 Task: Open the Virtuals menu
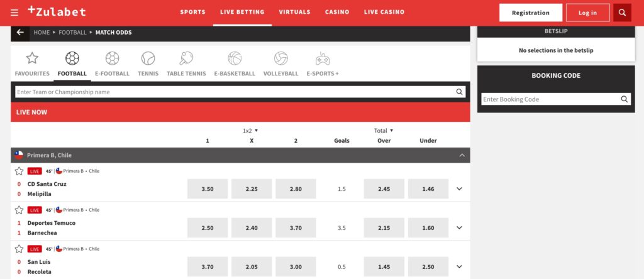tap(294, 12)
